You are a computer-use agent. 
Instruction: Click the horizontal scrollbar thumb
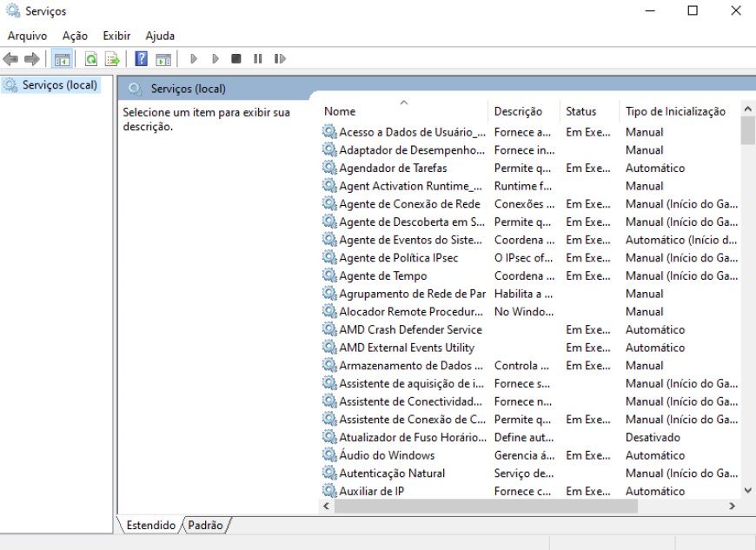tap(486, 506)
